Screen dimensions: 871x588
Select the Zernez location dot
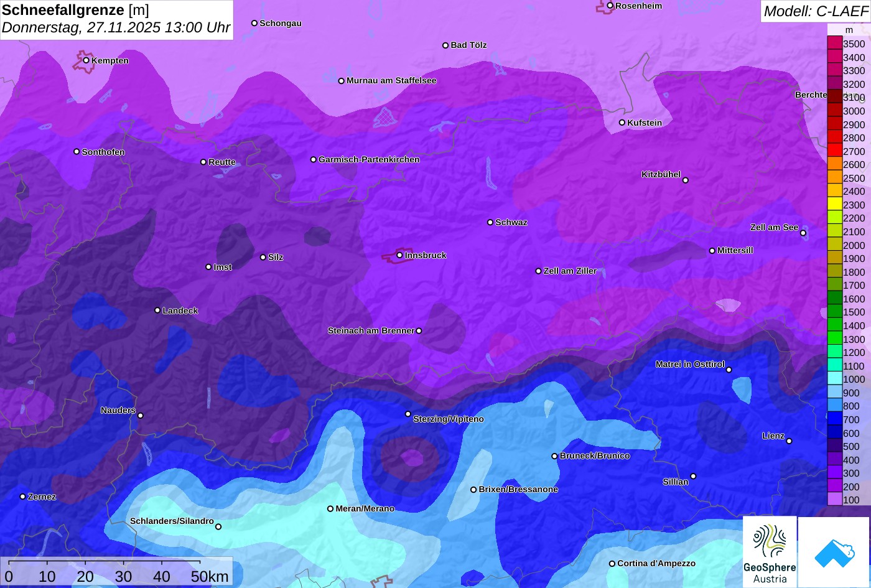coord(23,497)
